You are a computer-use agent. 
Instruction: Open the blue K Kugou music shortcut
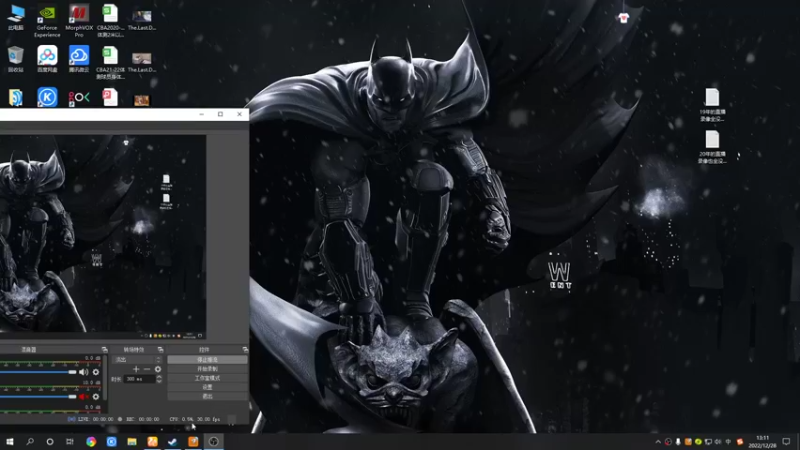point(47,97)
